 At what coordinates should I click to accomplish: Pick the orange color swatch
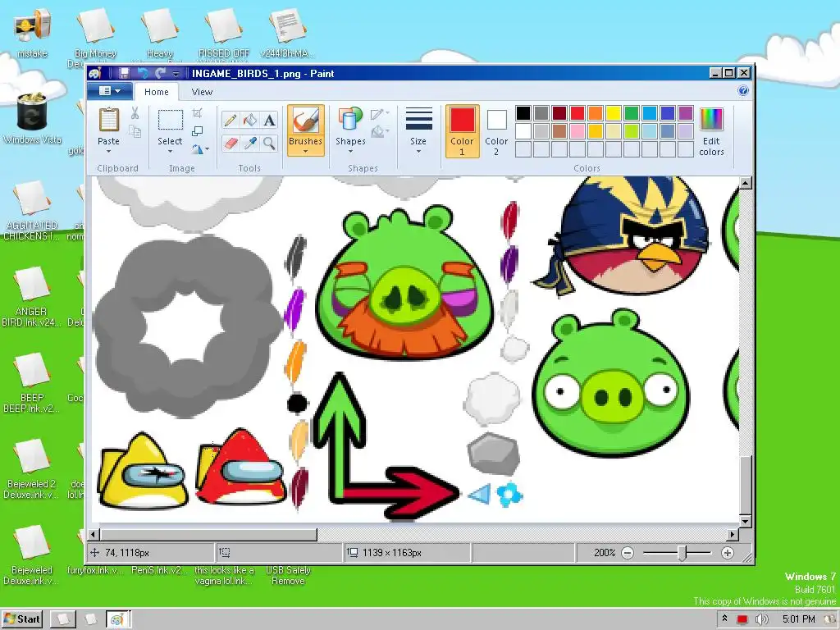(x=596, y=113)
